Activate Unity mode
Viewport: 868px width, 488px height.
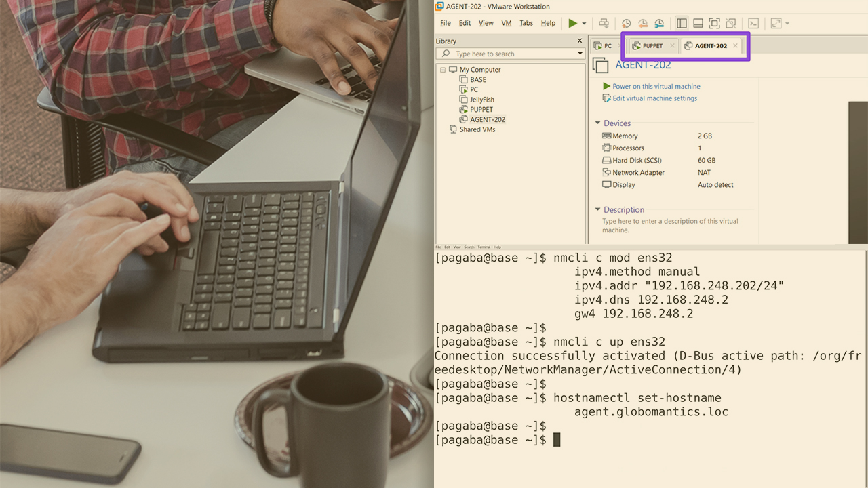click(730, 22)
